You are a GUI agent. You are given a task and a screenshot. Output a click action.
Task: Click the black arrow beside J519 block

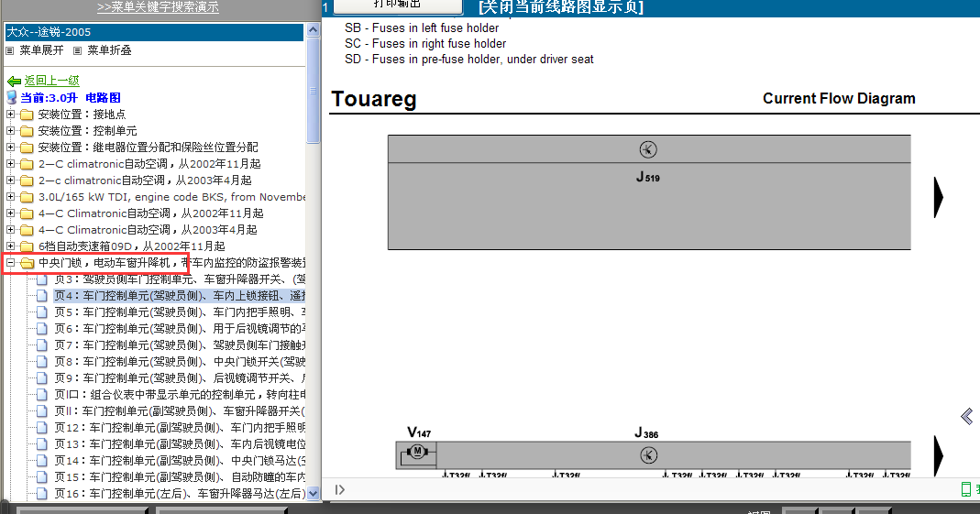pos(938,197)
